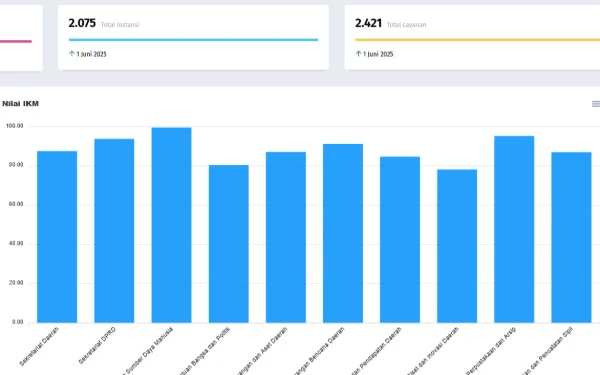The height and width of the screenshot is (375, 600).
Task: Click the Sekretariat DPRD axis label
Action: 97,345
